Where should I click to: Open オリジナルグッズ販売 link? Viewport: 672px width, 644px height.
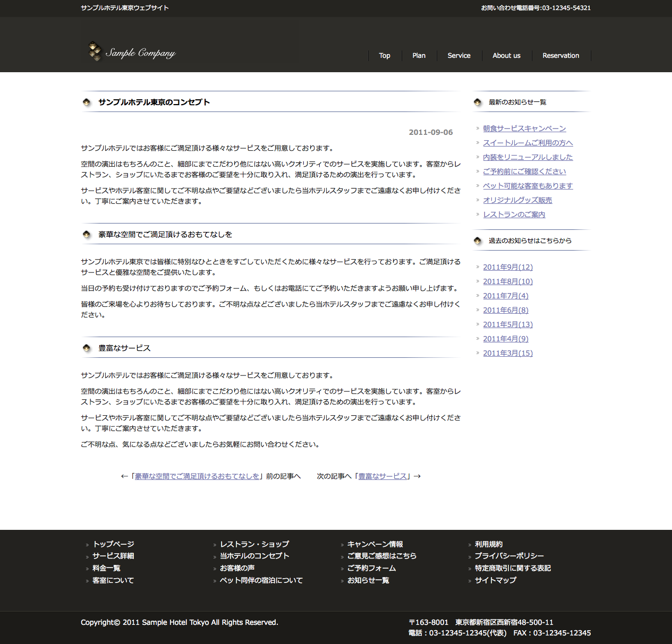point(517,200)
